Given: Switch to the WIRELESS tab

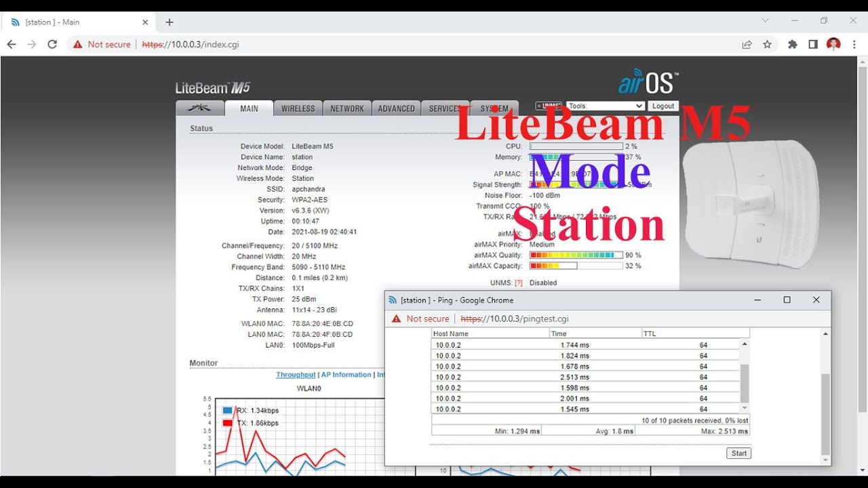Looking at the screenshot, I should [x=298, y=108].
